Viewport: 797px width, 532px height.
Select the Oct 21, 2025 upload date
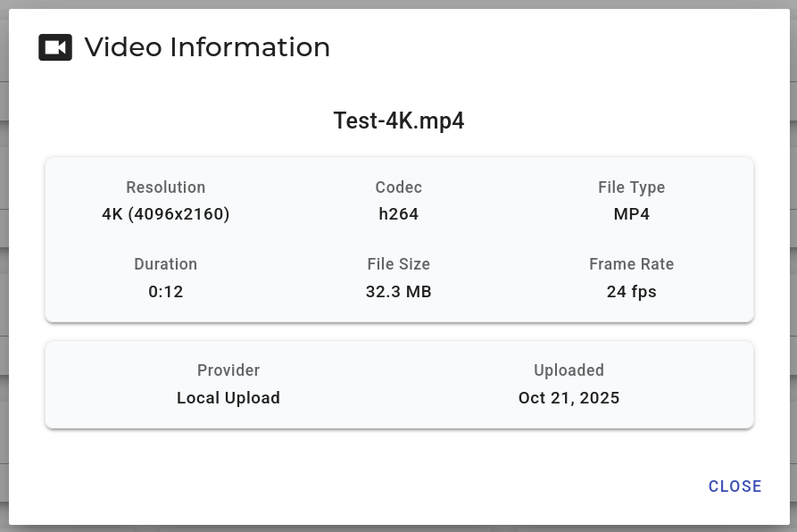coord(569,398)
